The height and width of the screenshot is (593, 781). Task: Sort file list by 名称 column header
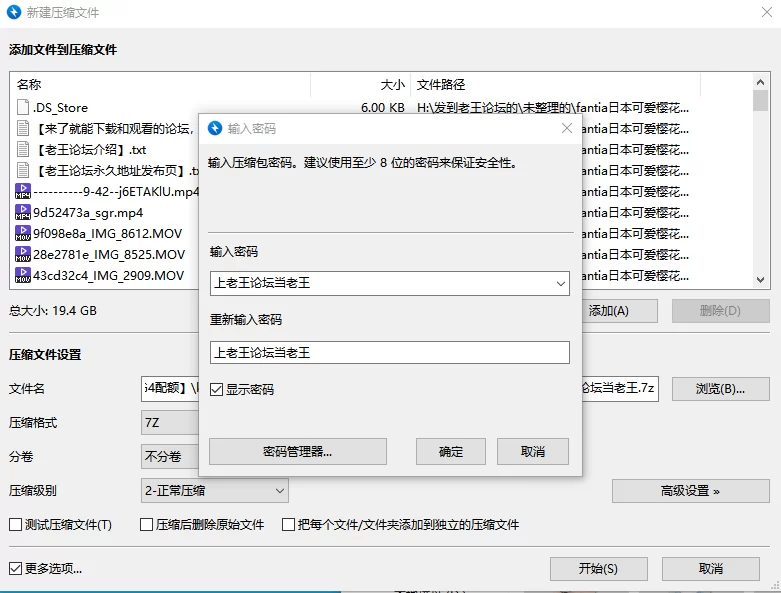[160, 85]
